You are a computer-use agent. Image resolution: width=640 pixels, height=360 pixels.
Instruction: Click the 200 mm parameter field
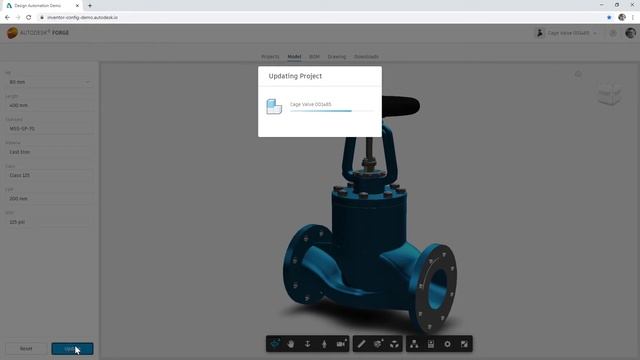(x=49, y=198)
